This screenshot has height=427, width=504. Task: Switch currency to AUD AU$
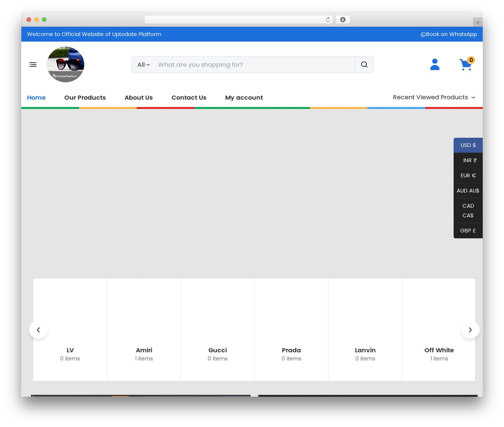click(468, 191)
